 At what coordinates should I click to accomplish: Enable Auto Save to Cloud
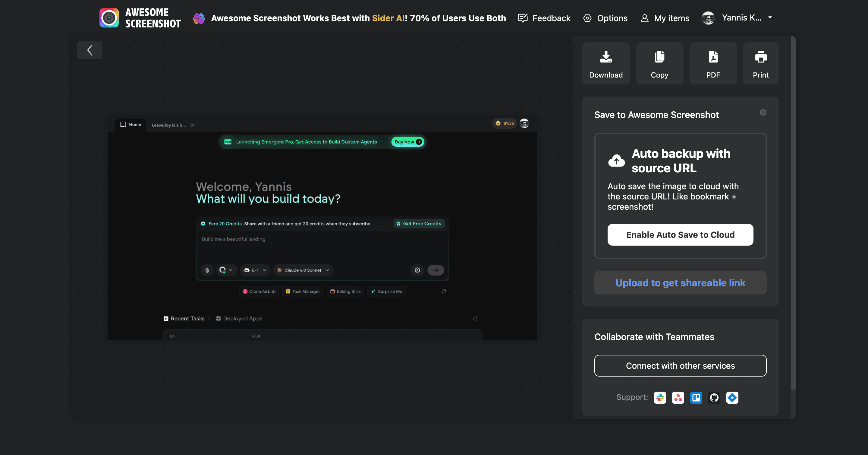[680, 235]
